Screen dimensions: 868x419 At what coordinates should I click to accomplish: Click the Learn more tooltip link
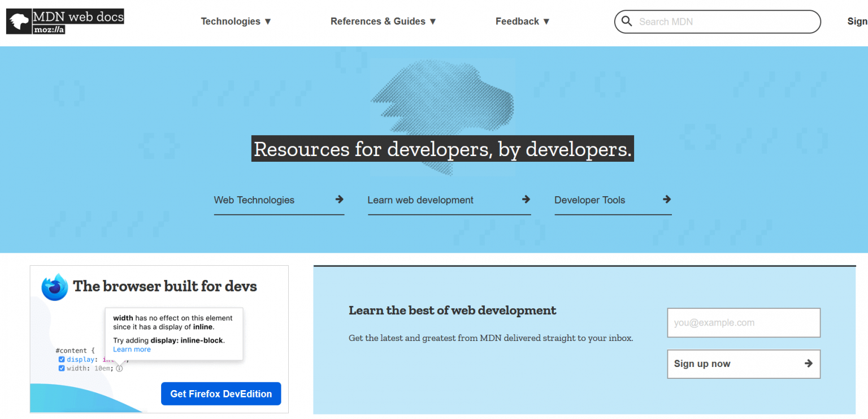pyautogui.click(x=132, y=349)
